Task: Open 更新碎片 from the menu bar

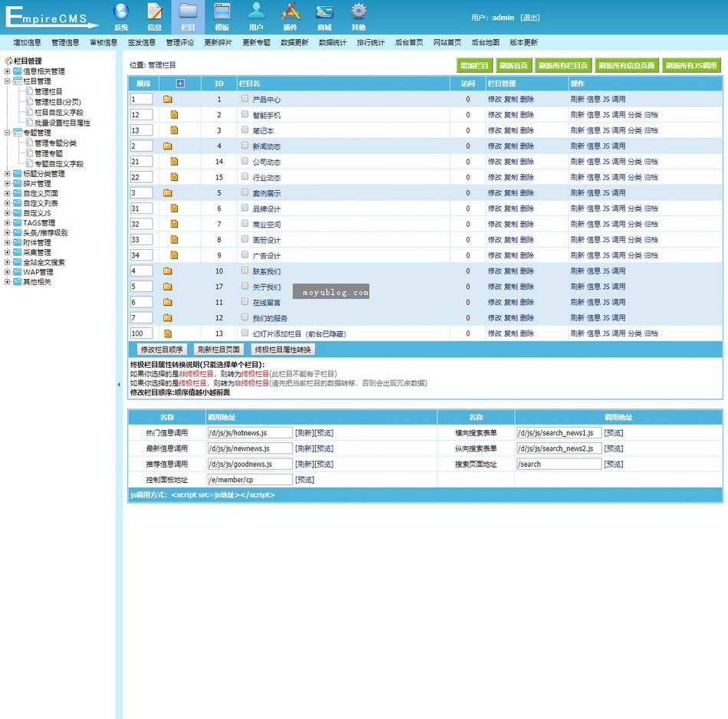Action: tap(218, 43)
